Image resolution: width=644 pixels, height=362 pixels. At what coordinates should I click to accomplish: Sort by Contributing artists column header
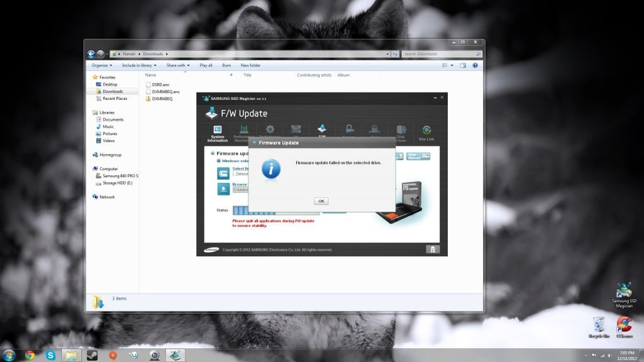(x=314, y=75)
